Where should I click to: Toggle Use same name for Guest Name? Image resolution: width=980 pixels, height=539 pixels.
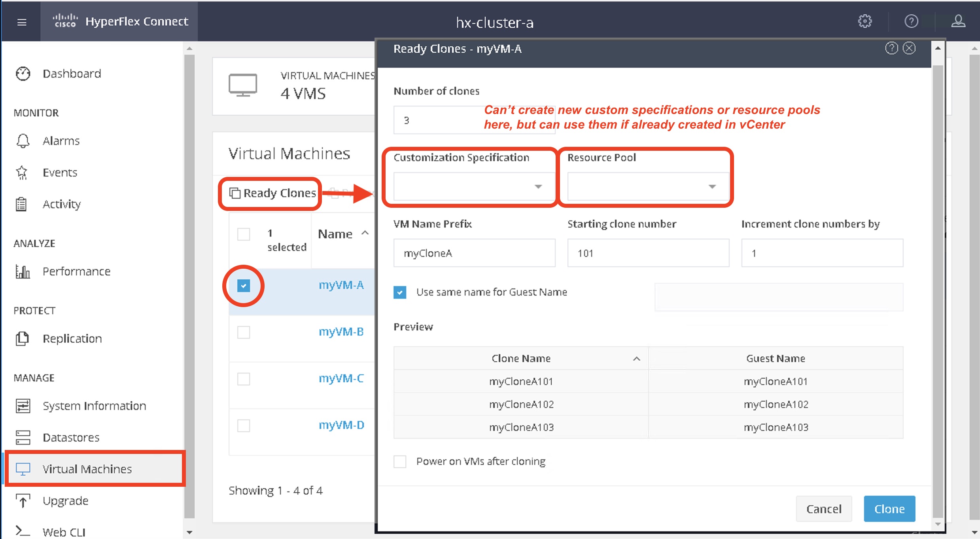click(400, 292)
